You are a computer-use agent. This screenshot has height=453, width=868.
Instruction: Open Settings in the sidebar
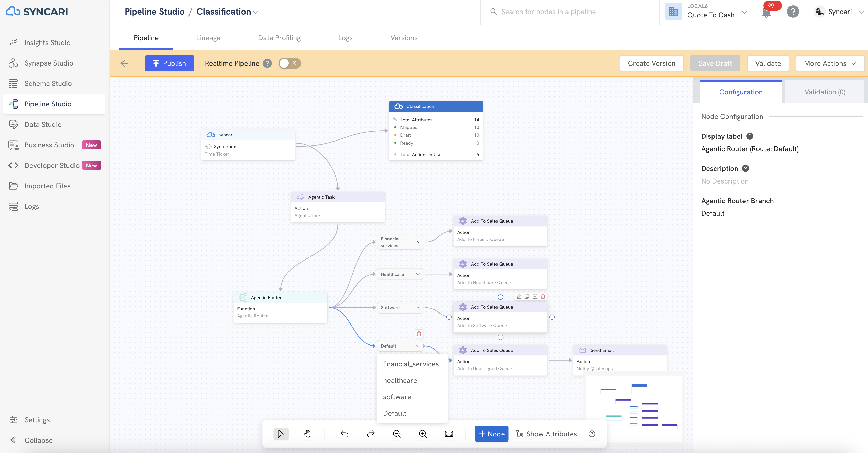(54, 420)
